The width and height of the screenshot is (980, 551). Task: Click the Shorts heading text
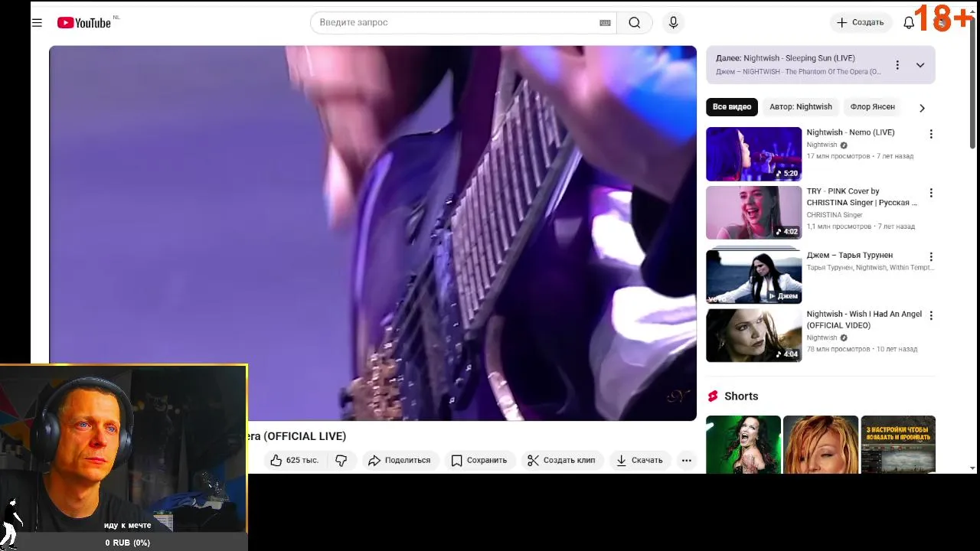[x=741, y=396]
